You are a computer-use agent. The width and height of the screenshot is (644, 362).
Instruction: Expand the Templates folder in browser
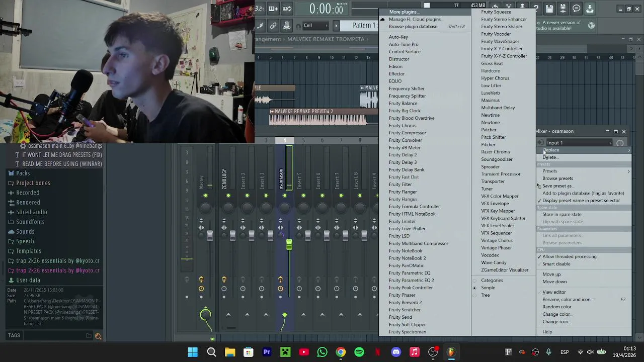click(29, 251)
